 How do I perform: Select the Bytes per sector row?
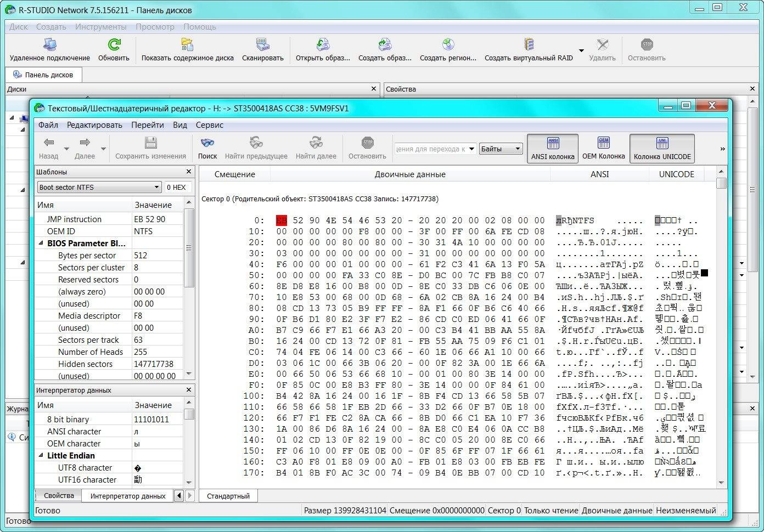109,255
